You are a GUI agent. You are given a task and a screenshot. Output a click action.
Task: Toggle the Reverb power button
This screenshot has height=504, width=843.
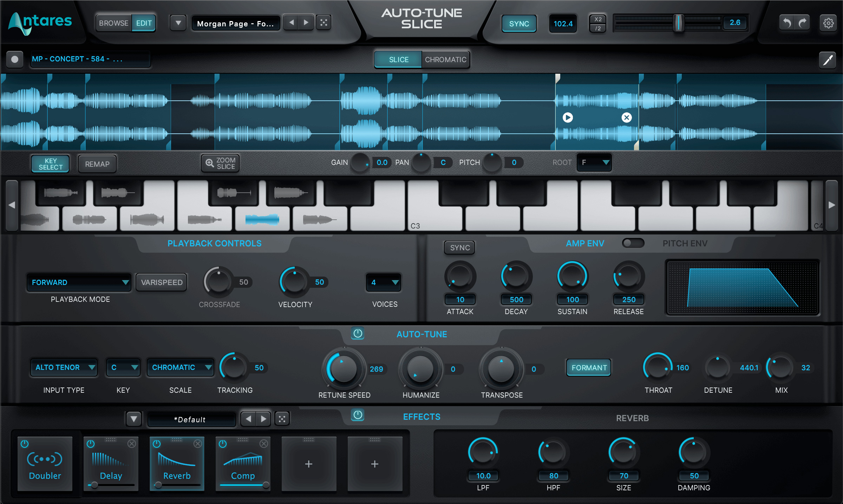[x=157, y=444]
